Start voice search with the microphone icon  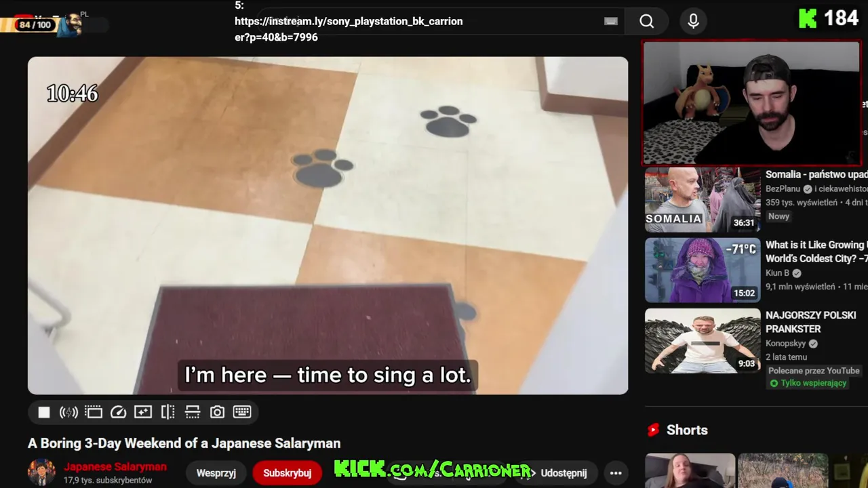[x=693, y=22]
